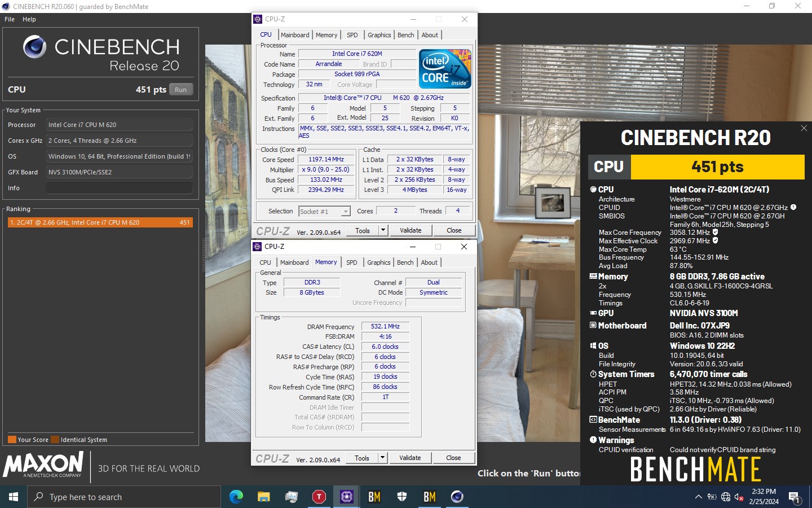Open the Windows Start menu
Screen dimensions: 812x508
tap(14, 497)
